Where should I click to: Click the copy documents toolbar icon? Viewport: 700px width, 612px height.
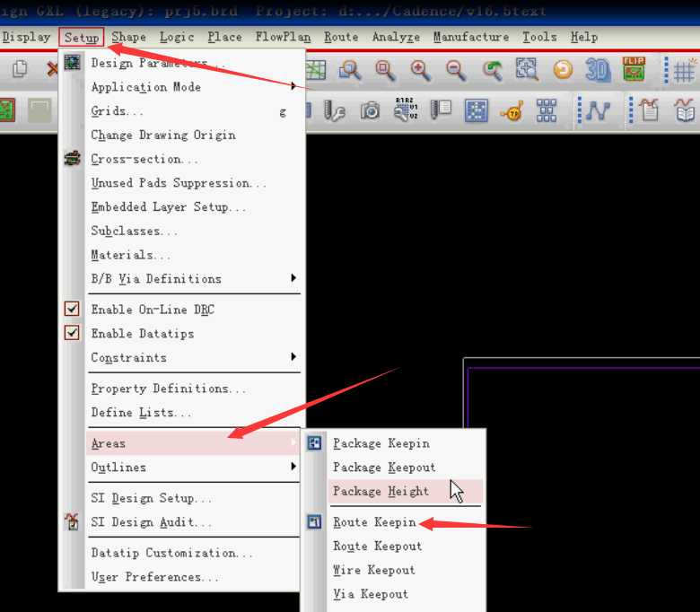tap(20, 69)
